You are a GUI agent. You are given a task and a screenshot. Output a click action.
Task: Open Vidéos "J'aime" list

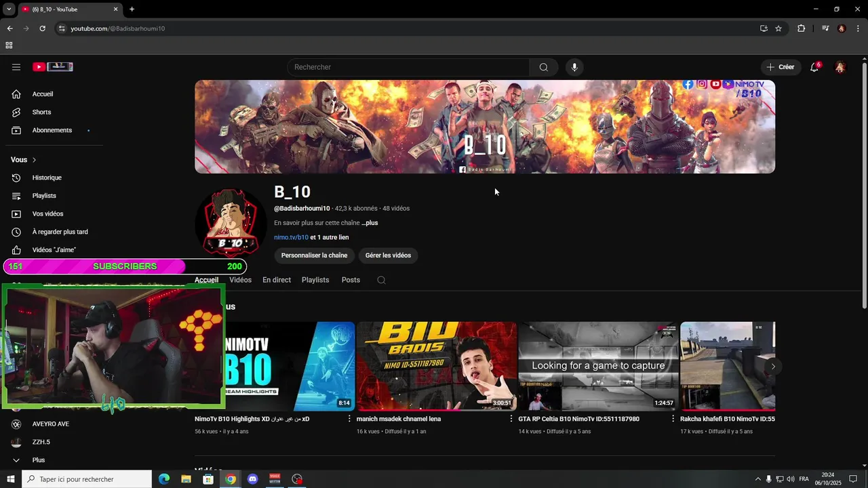[x=54, y=250]
